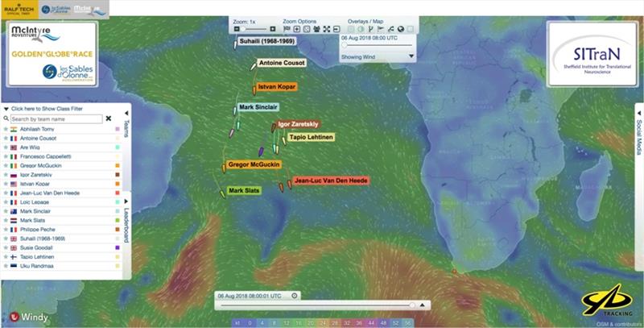Image resolution: width=644 pixels, height=328 pixels.
Task: Click the magnifier search icon
Action: [6, 118]
